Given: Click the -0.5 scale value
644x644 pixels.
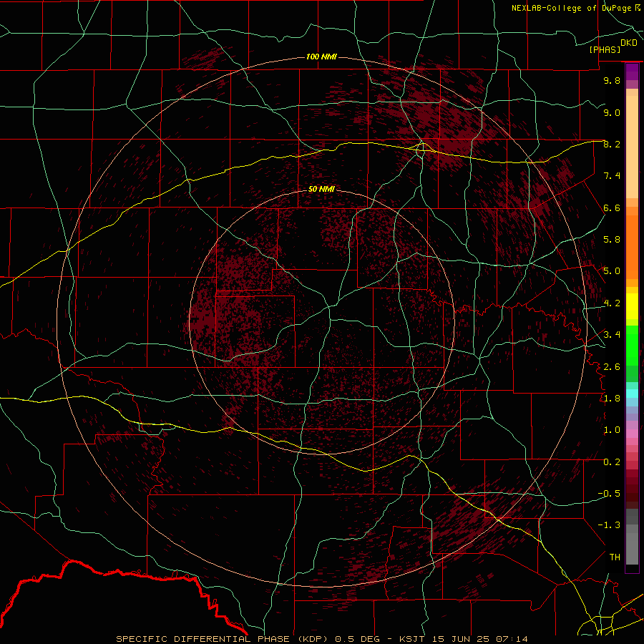Looking at the screenshot, I should click(x=609, y=494).
